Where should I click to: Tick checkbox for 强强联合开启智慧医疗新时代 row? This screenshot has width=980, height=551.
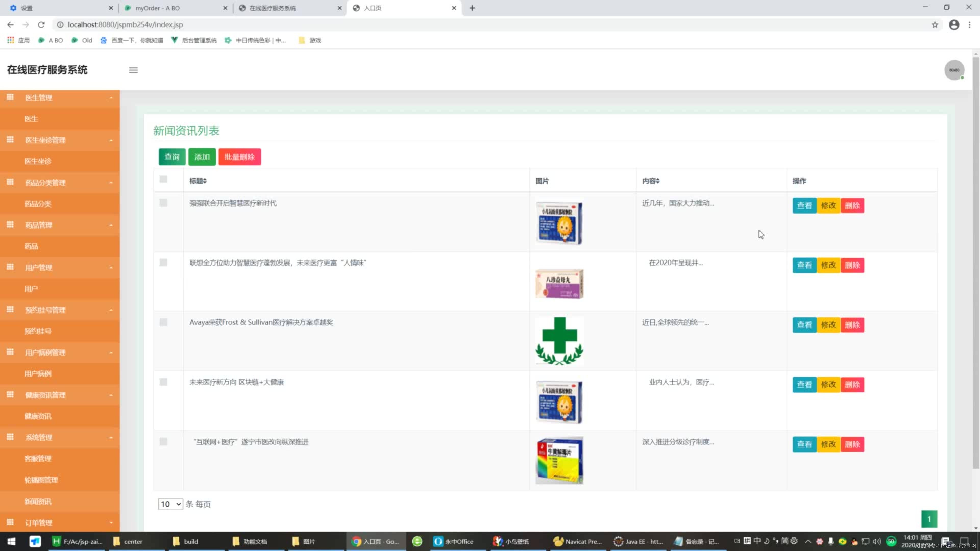click(163, 203)
